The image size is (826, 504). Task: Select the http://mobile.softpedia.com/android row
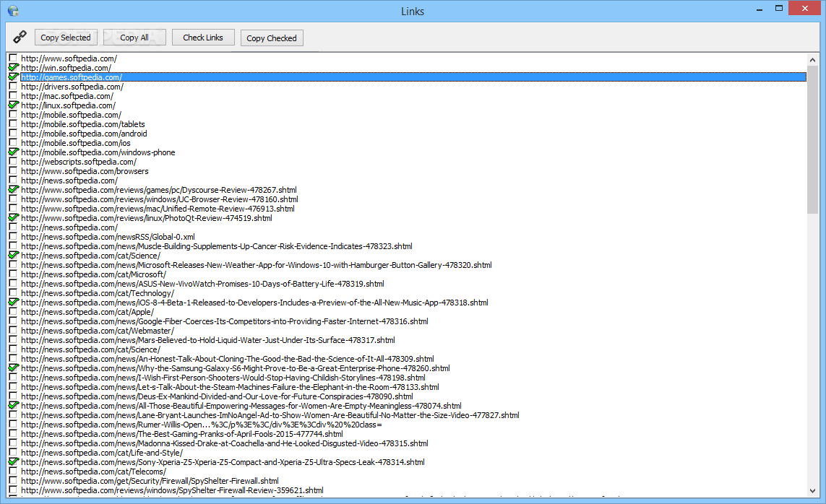click(x=84, y=134)
